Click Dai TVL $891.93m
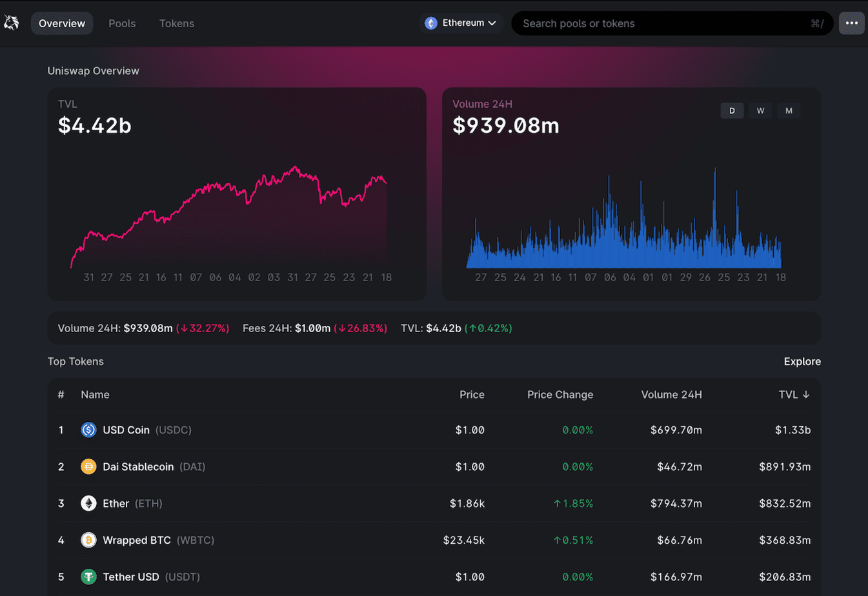This screenshot has height=596, width=868. 785,466
